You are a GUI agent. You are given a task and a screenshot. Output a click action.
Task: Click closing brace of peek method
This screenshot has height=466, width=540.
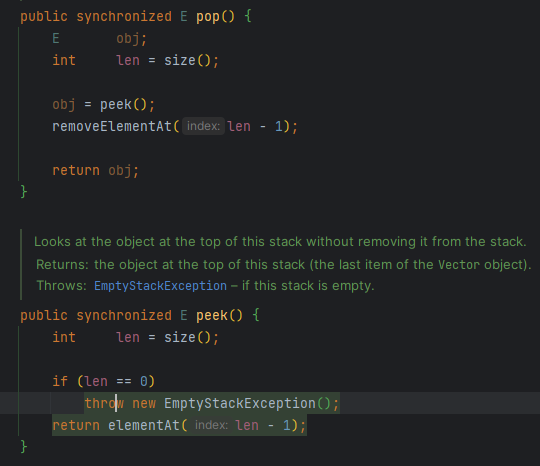tap(23, 447)
